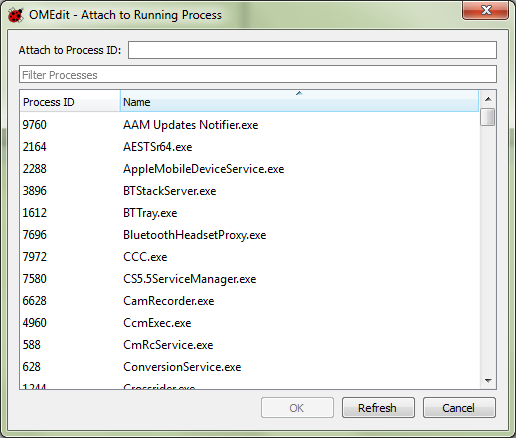Select AESTSr64.exe process row
The image size is (516, 438).
(158, 147)
